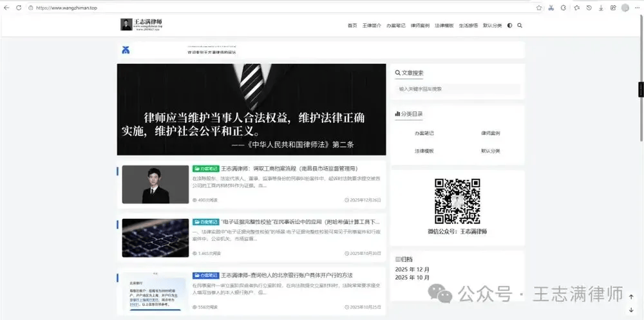644x320 pixels.
Task: Open the 默认分类 navigation item
Action: coord(492,26)
